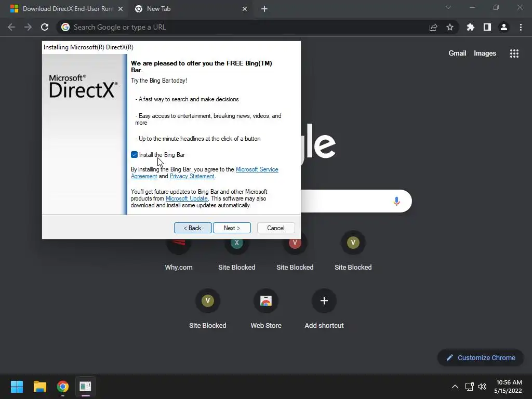Open the network icon in system tray
532x399 pixels.
(x=470, y=387)
